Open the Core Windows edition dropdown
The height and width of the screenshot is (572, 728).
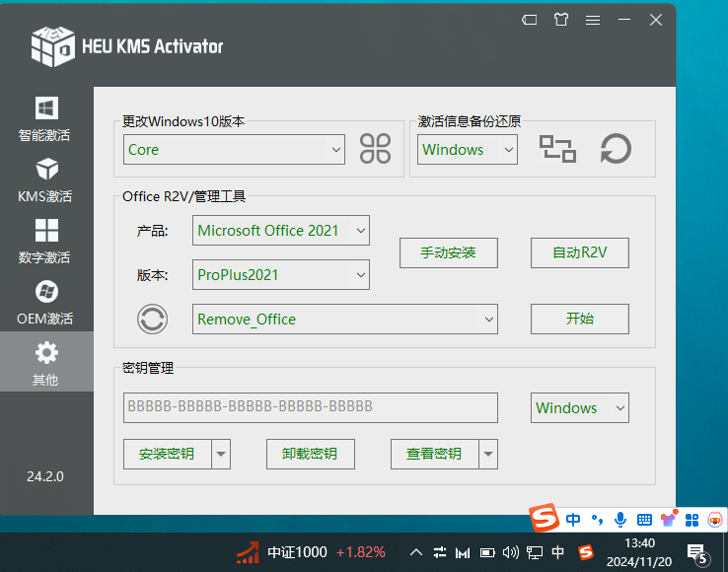234,150
